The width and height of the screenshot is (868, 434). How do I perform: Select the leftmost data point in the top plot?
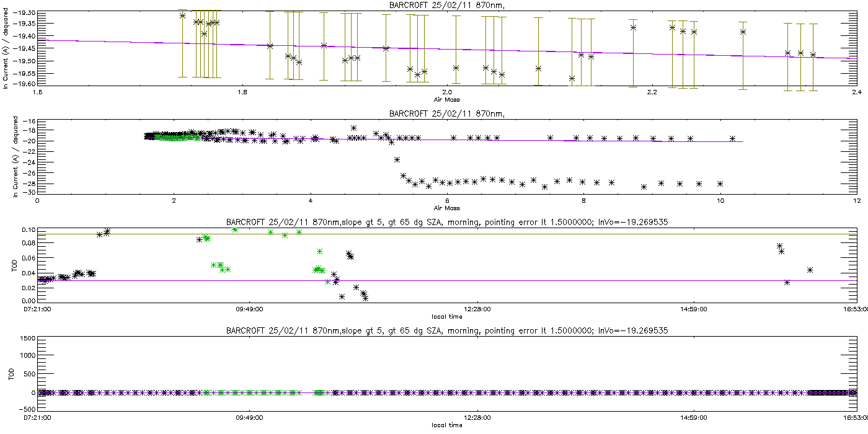182,15
